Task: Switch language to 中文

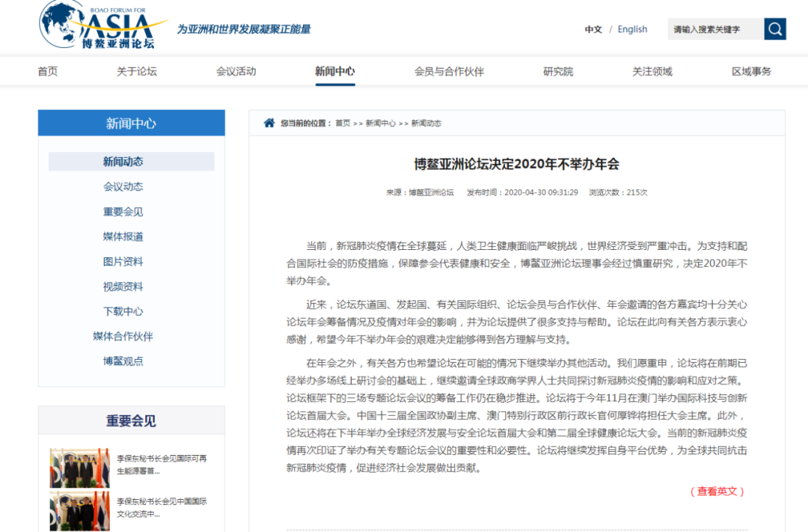Action: point(593,29)
